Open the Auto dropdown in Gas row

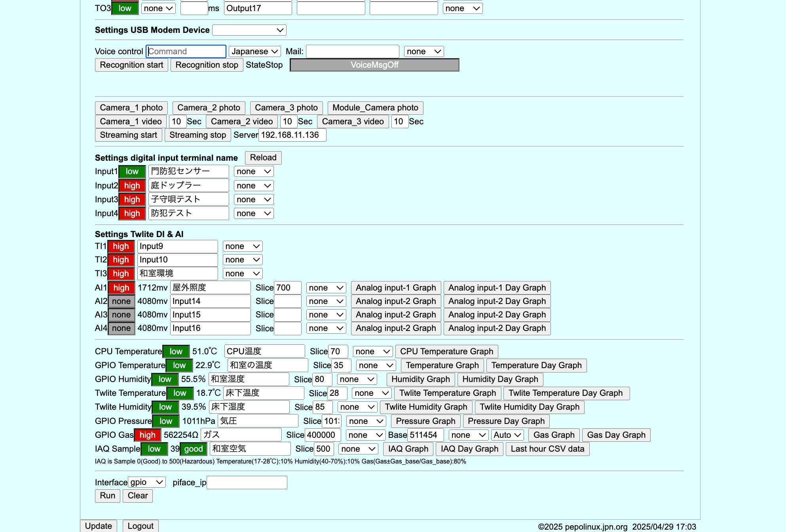click(507, 435)
